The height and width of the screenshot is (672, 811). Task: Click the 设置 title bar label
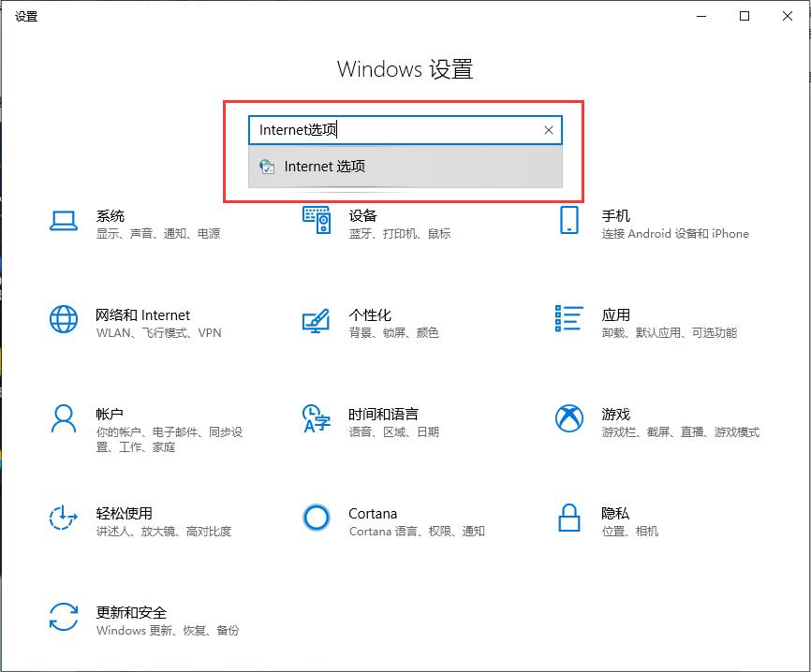[26, 15]
